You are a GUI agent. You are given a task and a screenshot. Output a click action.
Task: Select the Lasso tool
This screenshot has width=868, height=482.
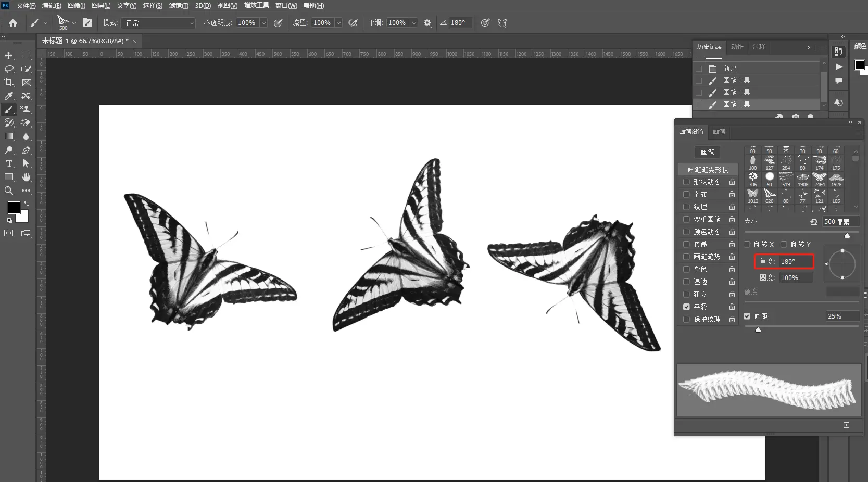(x=9, y=69)
